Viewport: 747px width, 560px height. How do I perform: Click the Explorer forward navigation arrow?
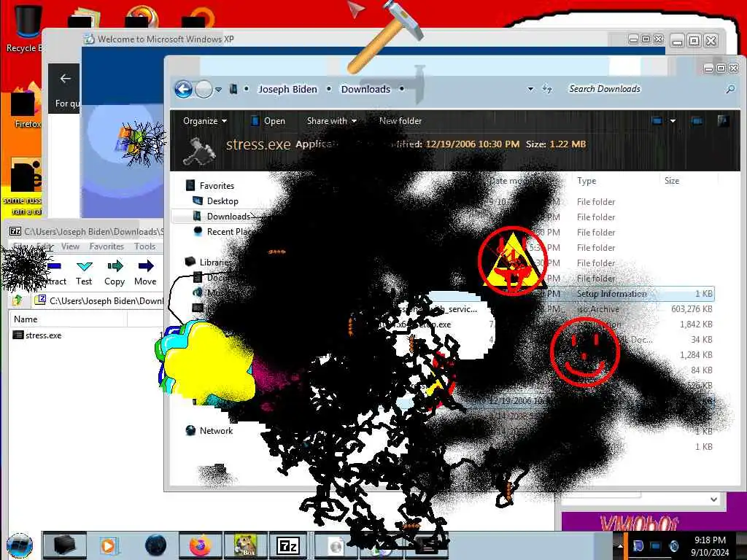(204, 89)
